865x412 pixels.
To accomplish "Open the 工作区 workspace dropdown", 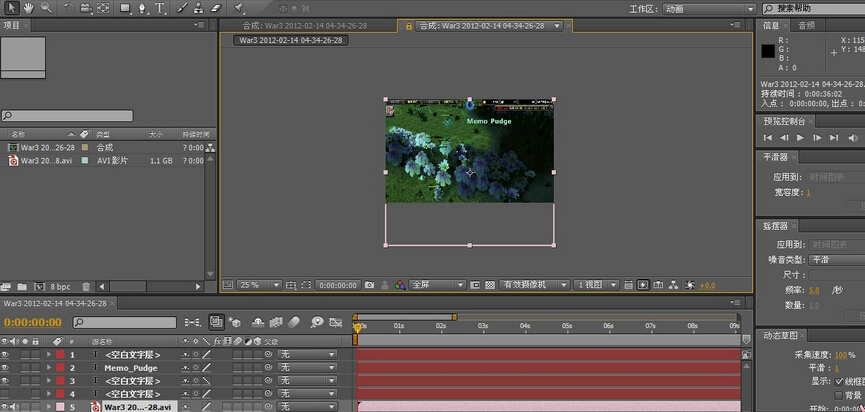I will coord(708,9).
